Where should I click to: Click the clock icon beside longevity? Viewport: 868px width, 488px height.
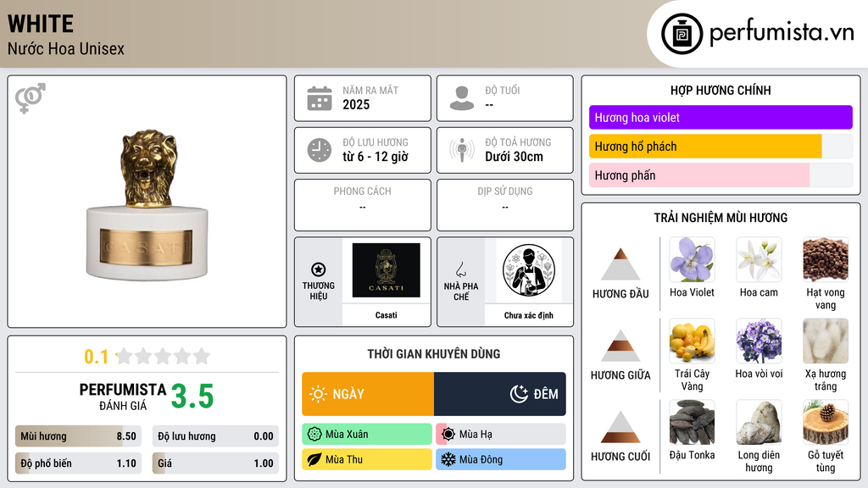320,150
